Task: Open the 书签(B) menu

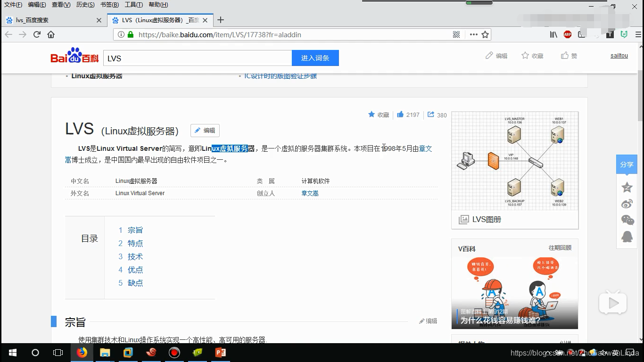Action: 109,5
